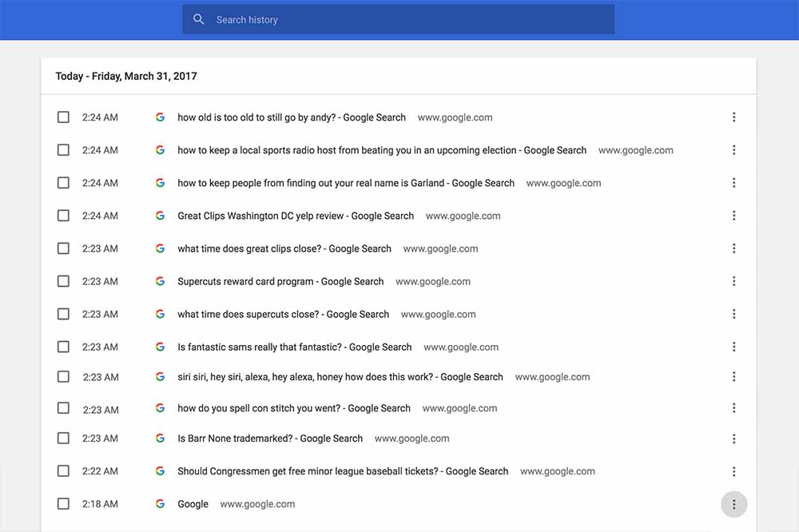Check the box for the 2:18 AM Google entry
The width and height of the screenshot is (799, 532).
pos(63,504)
